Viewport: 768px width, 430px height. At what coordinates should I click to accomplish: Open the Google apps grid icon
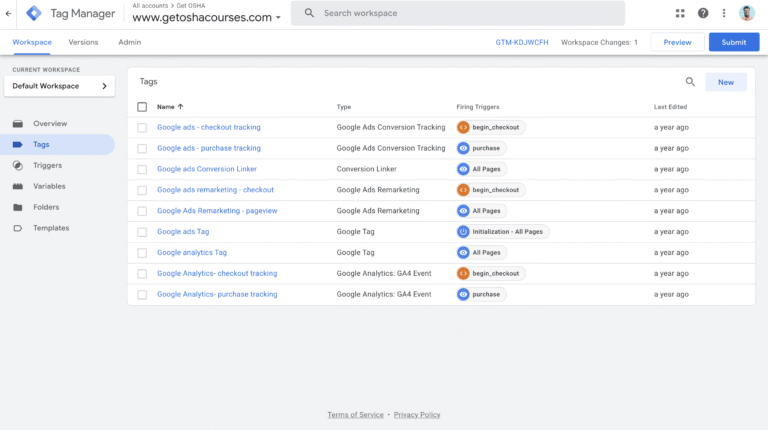(x=681, y=13)
